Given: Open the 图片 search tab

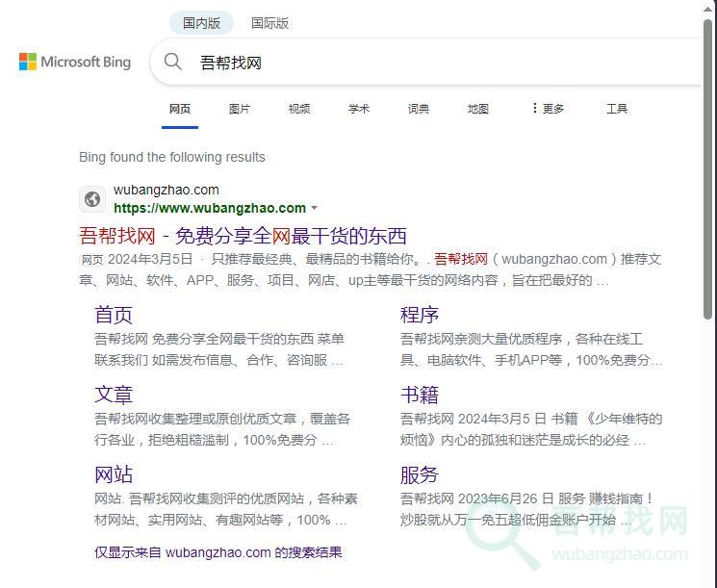Looking at the screenshot, I should coord(240,109).
